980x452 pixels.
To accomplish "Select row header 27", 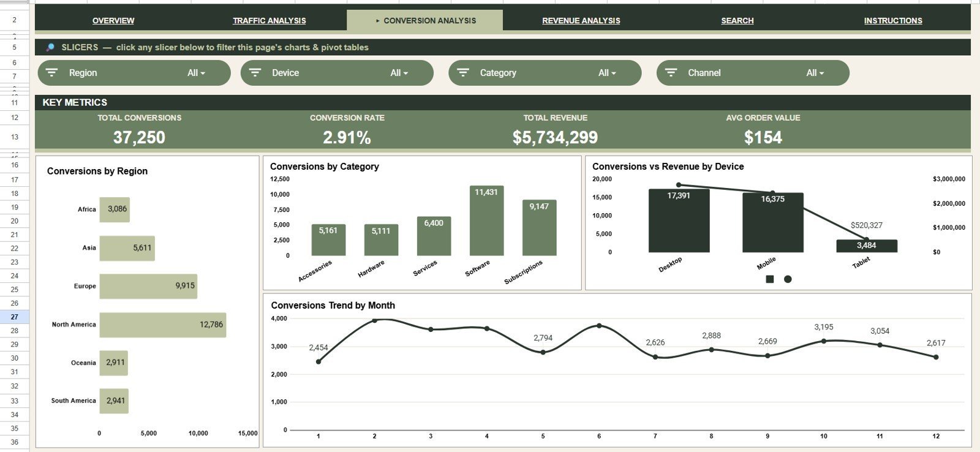I will [15, 317].
